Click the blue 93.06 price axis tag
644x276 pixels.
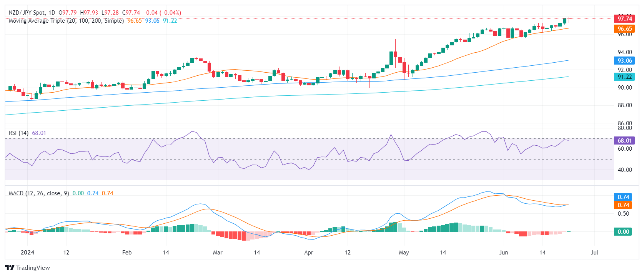pos(624,61)
